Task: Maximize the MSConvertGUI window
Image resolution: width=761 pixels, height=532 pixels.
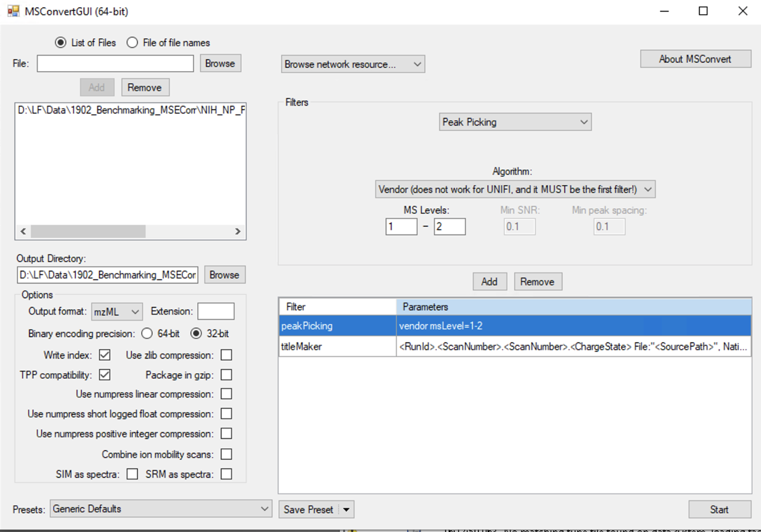Action: click(703, 11)
